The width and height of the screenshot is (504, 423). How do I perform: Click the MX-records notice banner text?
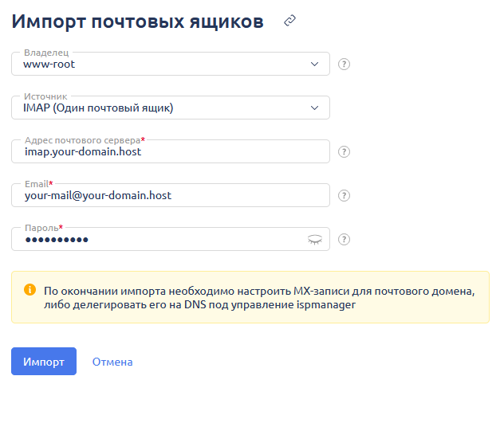pyautogui.click(x=259, y=297)
